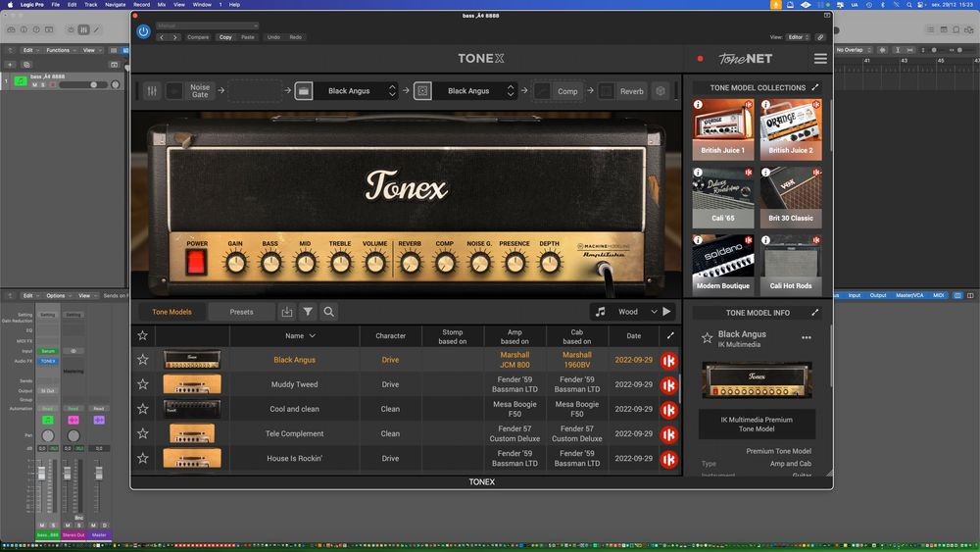
Task: Click the Compare button
Action: (198, 37)
